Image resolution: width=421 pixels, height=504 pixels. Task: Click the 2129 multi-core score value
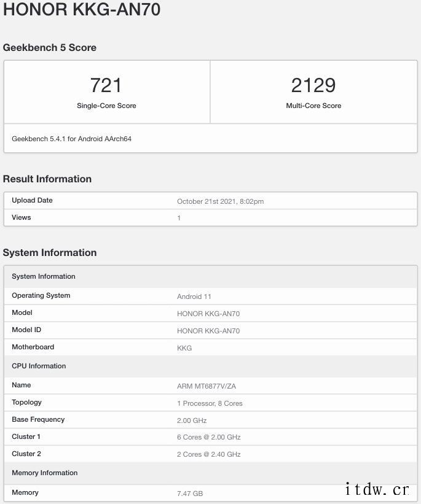[x=313, y=85]
